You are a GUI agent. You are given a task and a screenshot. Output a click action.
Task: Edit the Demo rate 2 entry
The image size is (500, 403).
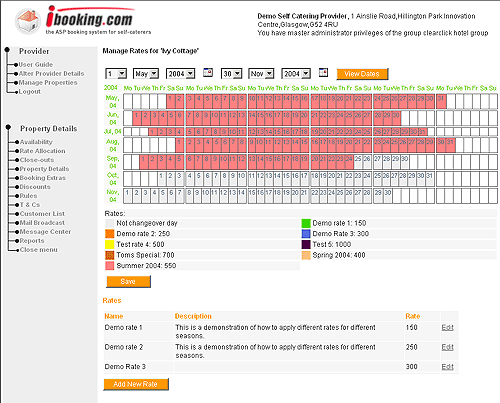(447, 347)
